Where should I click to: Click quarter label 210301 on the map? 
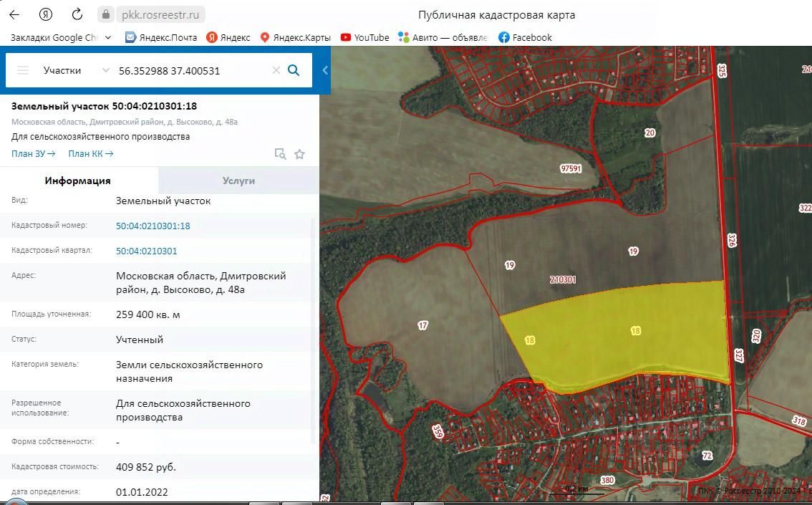coord(563,279)
